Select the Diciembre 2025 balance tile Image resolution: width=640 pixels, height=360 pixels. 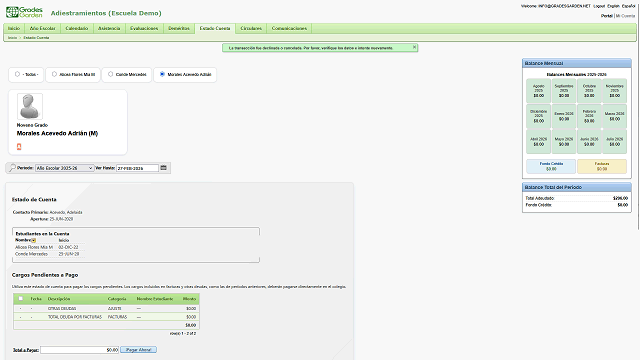coord(538,116)
